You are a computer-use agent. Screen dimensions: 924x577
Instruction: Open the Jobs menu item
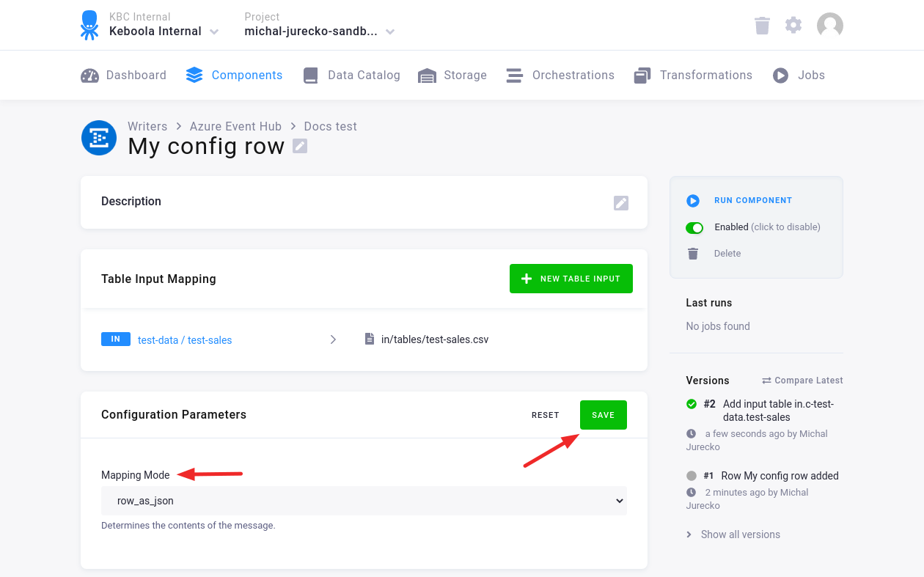click(799, 76)
